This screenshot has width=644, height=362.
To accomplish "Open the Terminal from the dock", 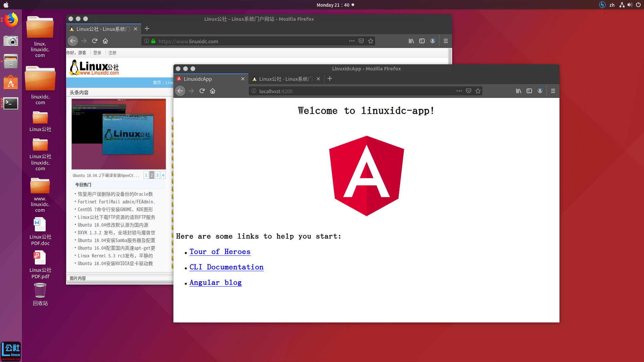I will [11, 103].
